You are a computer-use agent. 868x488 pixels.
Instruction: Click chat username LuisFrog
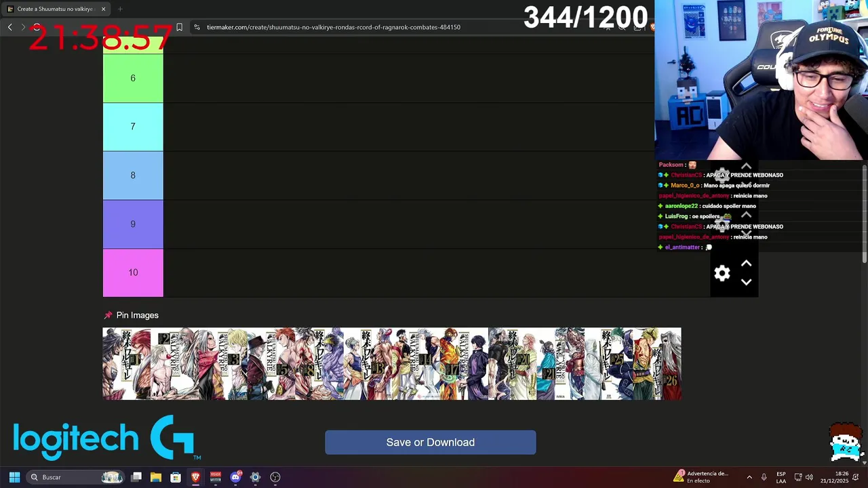(x=676, y=216)
